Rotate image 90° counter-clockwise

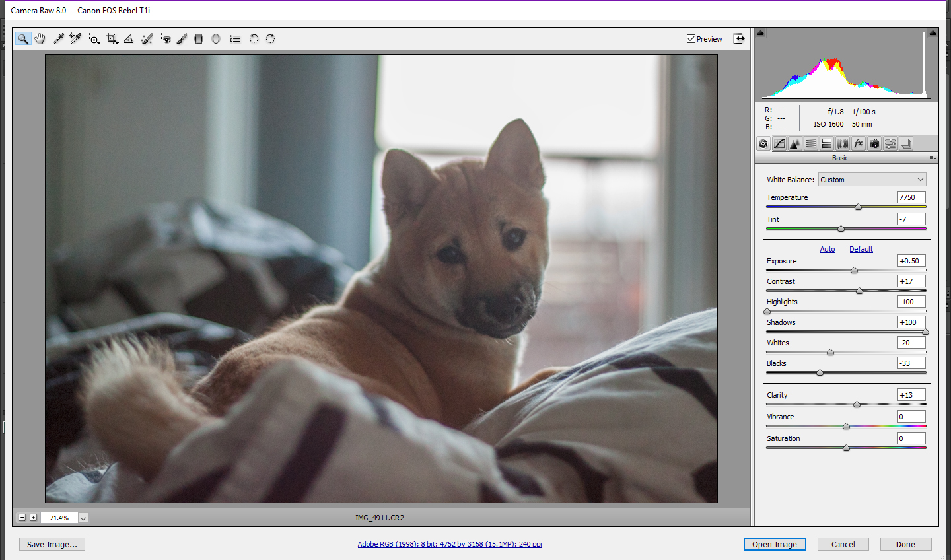pyautogui.click(x=254, y=39)
